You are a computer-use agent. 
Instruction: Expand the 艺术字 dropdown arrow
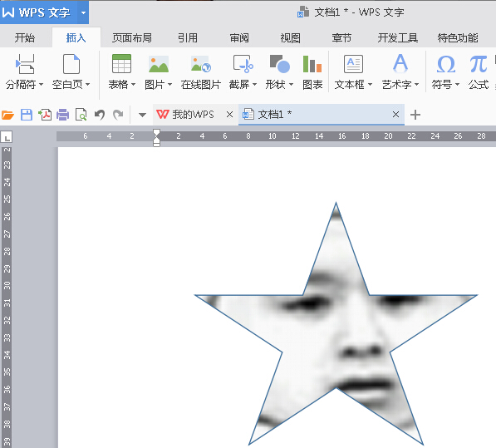point(416,85)
